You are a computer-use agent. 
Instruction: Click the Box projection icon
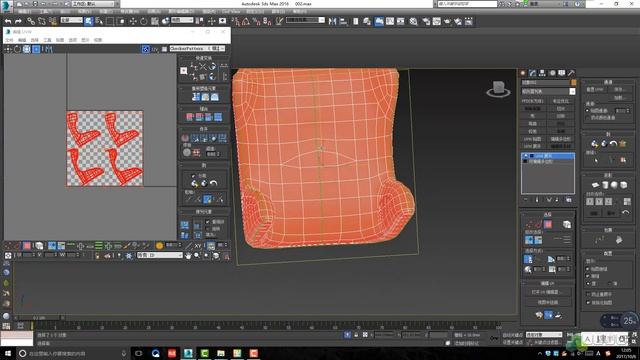[624, 185]
